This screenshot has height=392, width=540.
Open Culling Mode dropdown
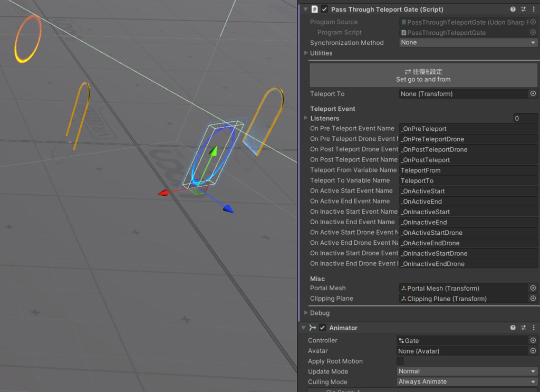pos(467,381)
